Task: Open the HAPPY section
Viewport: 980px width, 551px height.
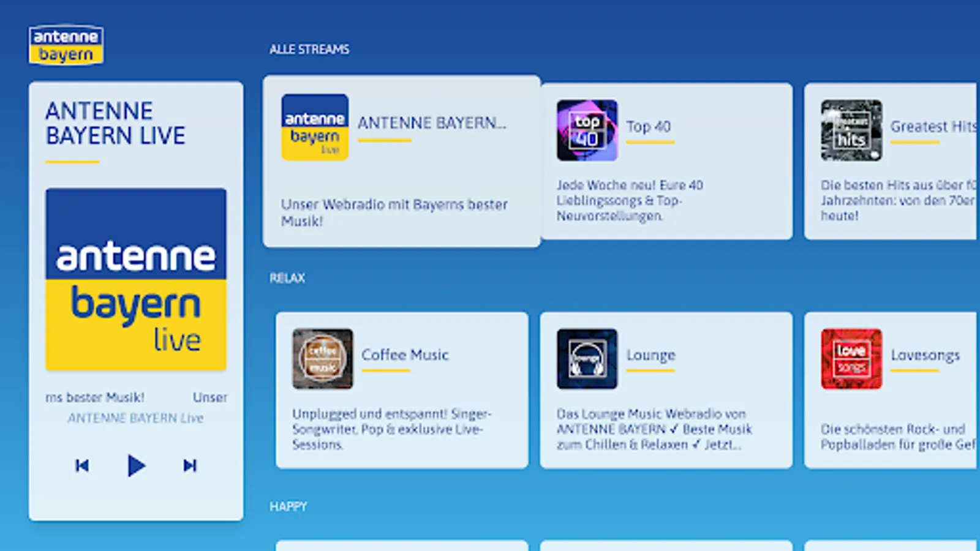Action: (x=288, y=506)
